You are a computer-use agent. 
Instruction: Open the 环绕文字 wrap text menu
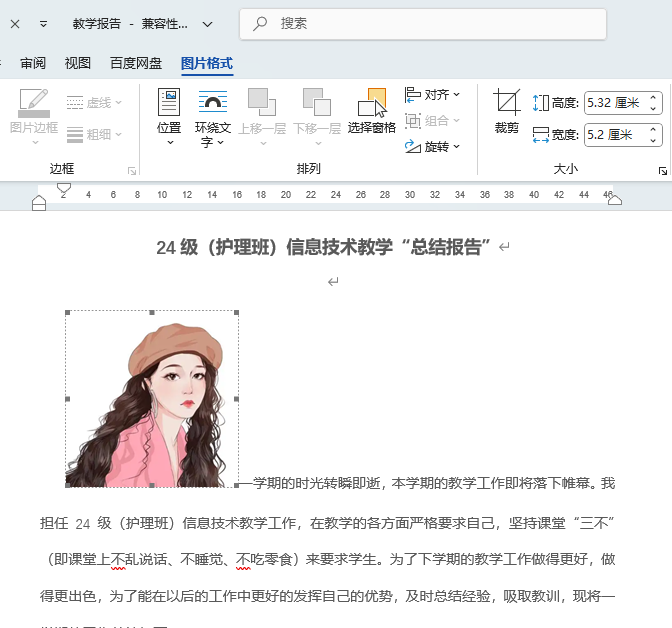click(213, 117)
